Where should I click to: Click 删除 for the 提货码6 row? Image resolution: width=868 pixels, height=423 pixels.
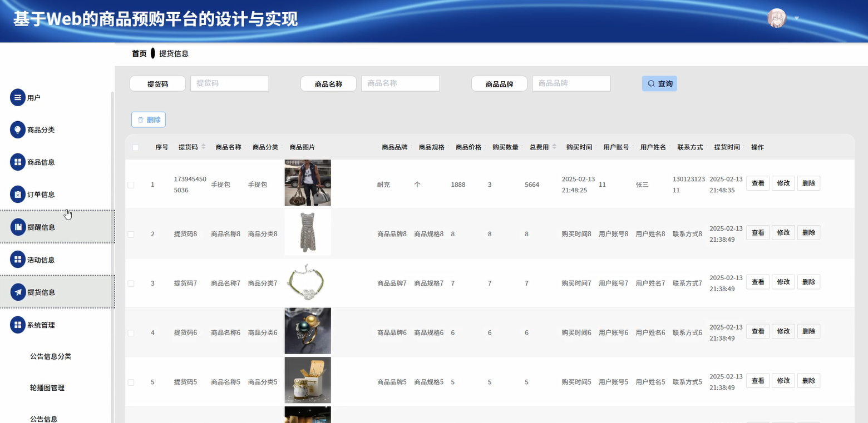[808, 331]
